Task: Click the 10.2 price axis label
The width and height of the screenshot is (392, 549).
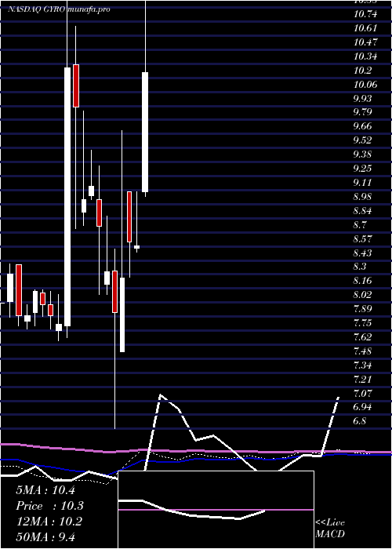Action: pyautogui.click(x=362, y=71)
